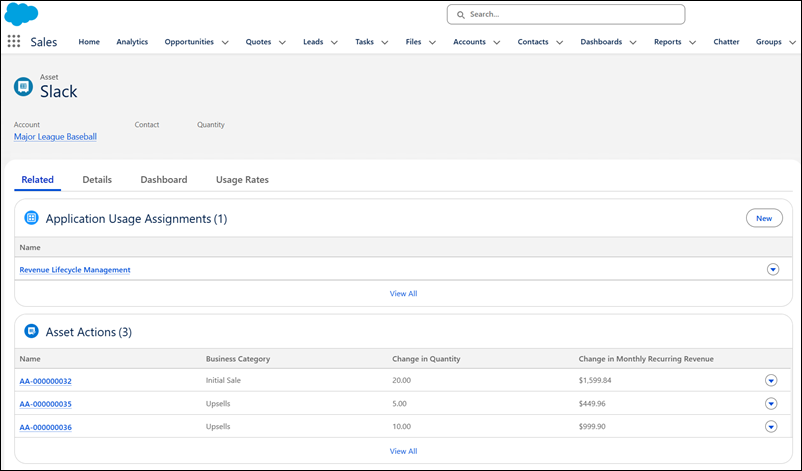Focus the global Search field
This screenshot has width=802, height=471.
566,14
